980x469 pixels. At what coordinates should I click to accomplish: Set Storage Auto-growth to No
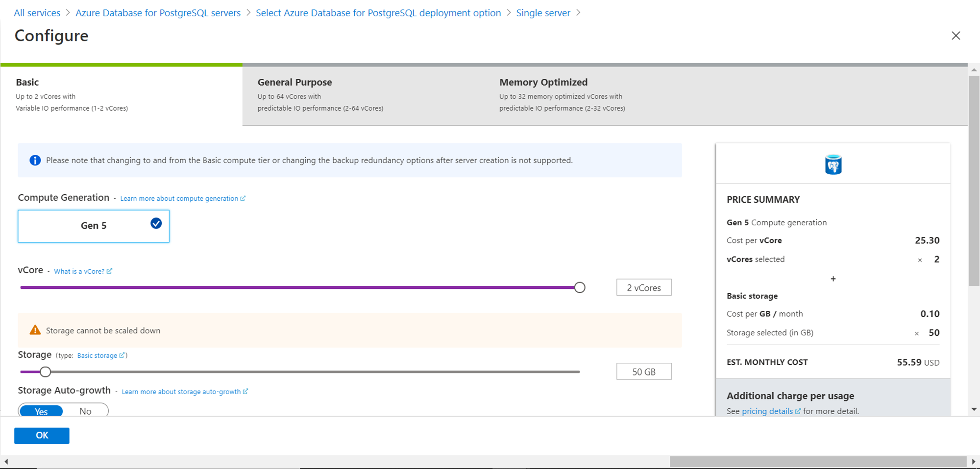[x=85, y=411]
